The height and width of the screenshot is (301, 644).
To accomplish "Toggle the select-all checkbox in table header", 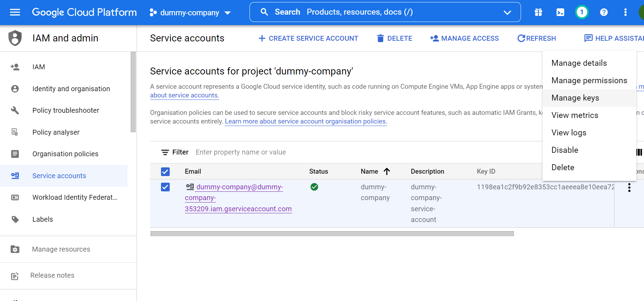I will [x=165, y=172].
